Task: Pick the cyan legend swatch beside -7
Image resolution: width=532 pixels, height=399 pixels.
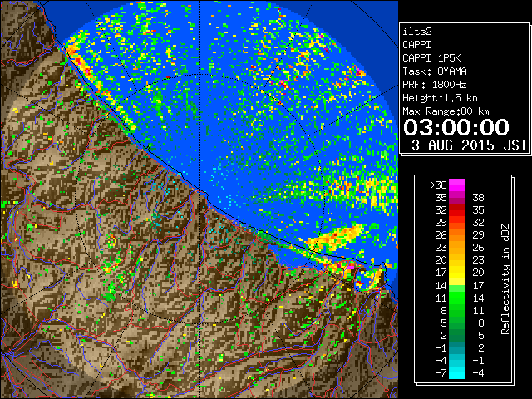Action: (x=457, y=372)
